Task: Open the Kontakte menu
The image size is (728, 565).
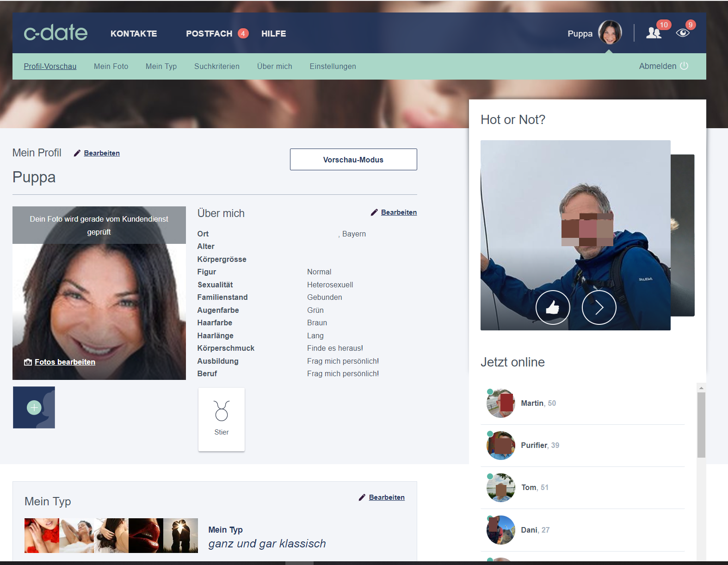Action: 134,34
